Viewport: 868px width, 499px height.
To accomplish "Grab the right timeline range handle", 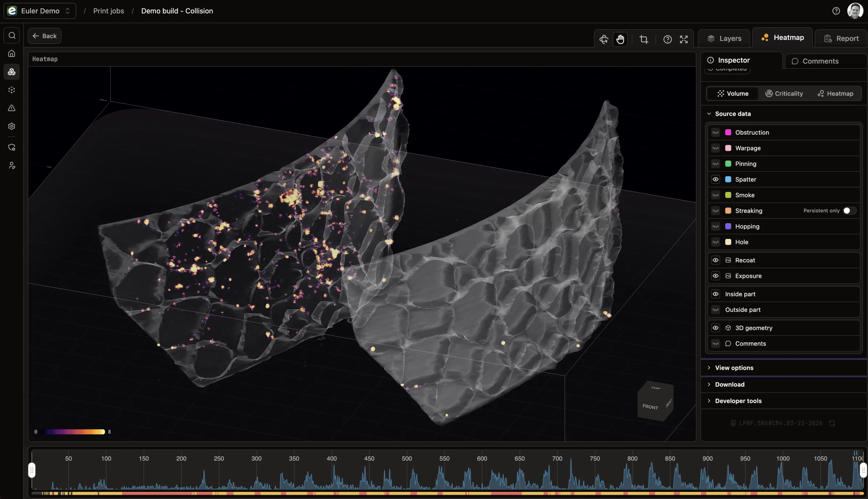I will click(x=863, y=470).
